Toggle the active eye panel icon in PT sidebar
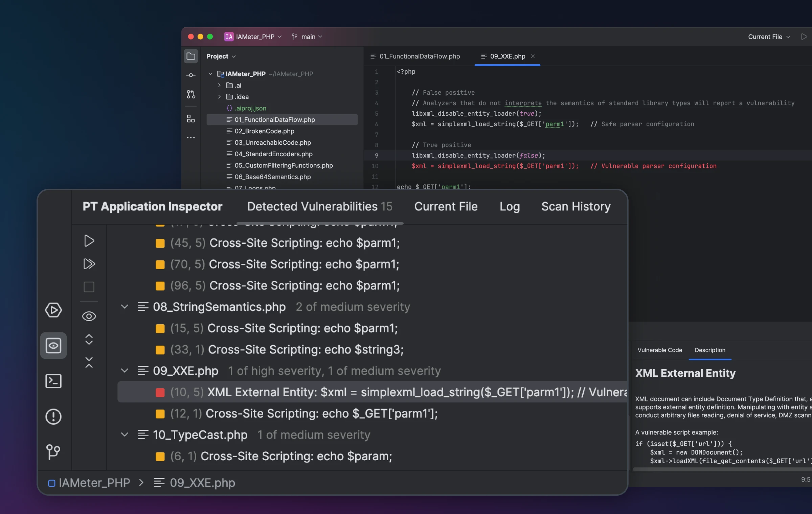812x514 pixels. (x=53, y=345)
